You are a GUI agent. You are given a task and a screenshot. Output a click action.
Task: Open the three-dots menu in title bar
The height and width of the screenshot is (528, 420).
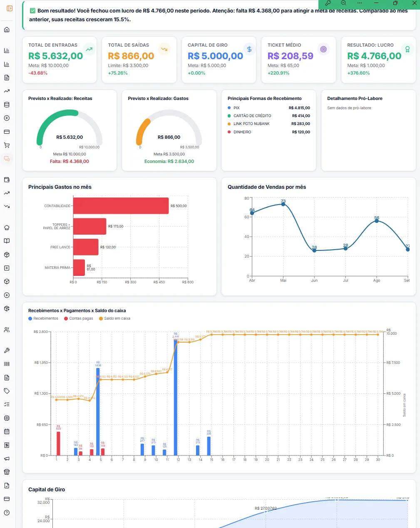click(x=360, y=3)
